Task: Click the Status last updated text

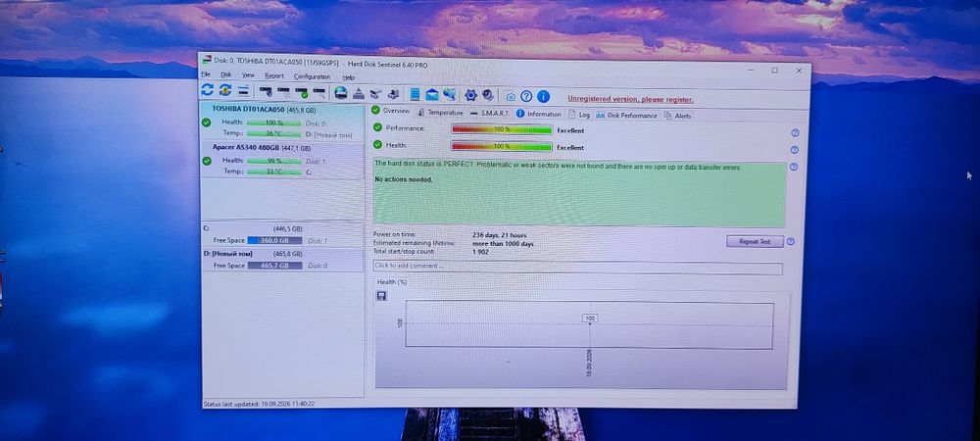Action: point(259,404)
